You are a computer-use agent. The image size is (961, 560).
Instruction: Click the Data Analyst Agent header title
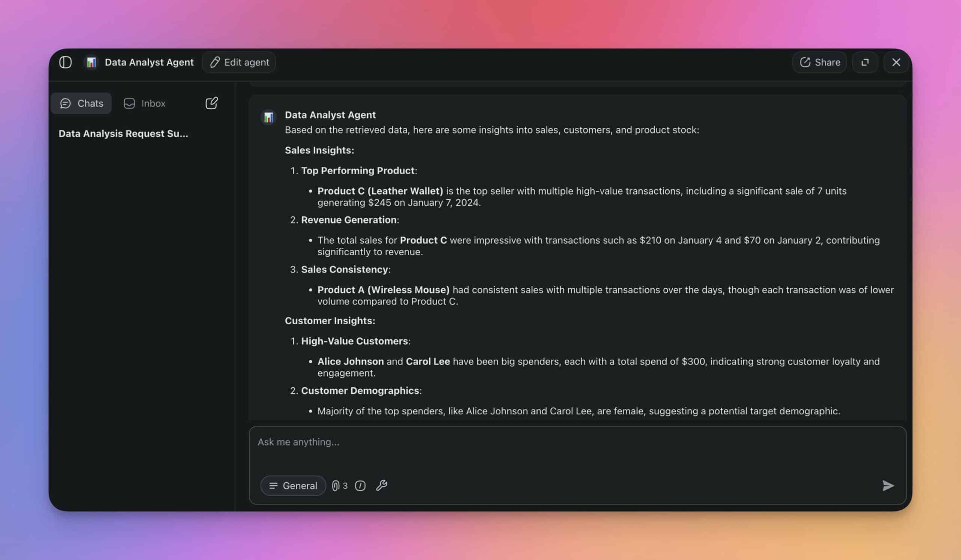[149, 62]
